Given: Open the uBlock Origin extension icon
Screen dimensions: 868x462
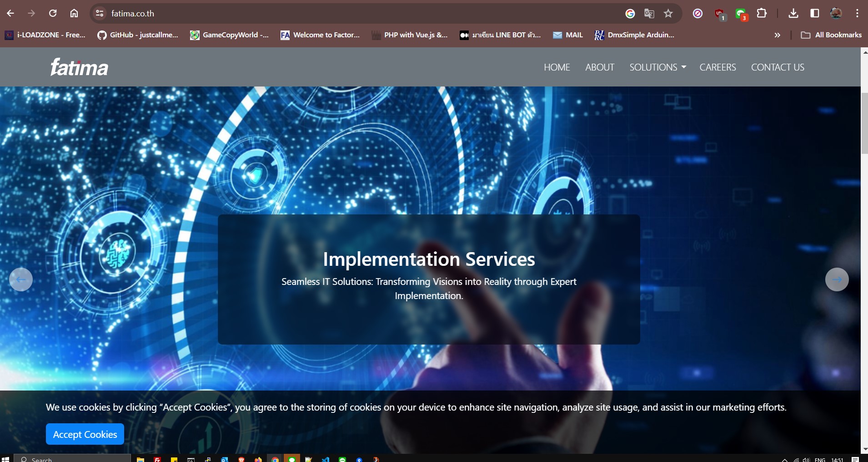Looking at the screenshot, I should coord(719,14).
